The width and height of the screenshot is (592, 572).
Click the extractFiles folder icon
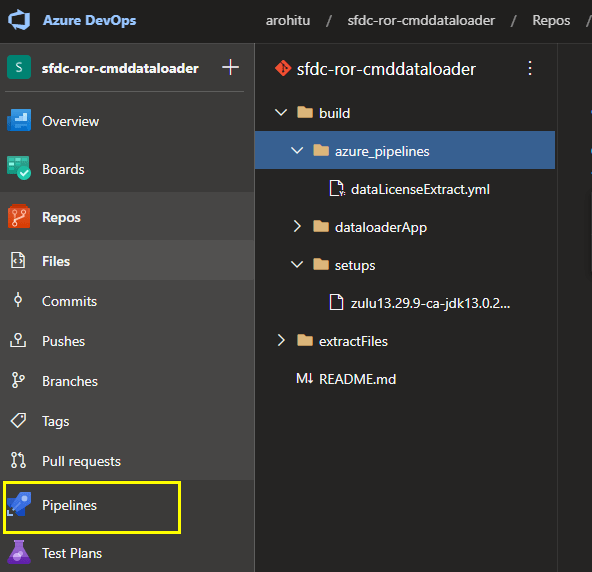(x=305, y=340)
